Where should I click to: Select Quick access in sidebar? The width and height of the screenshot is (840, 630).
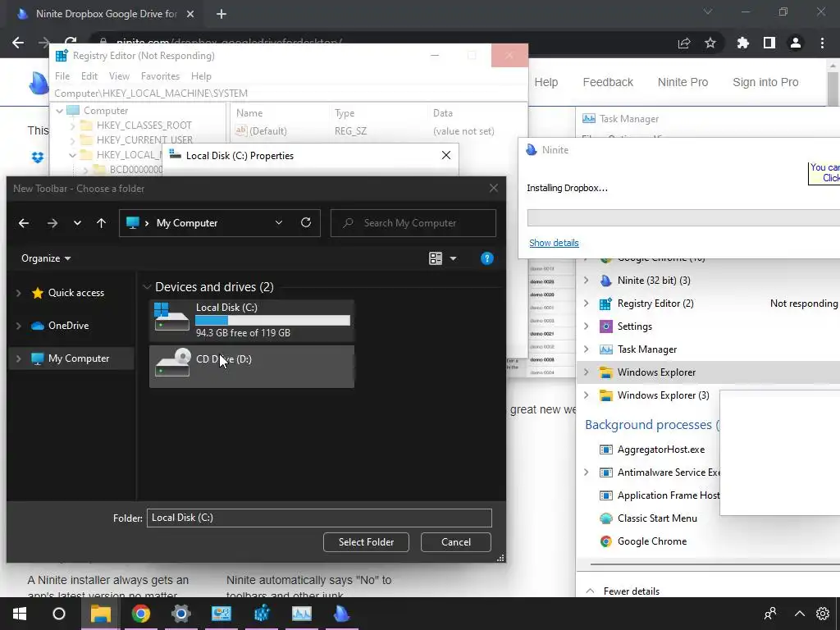(76, 293)
